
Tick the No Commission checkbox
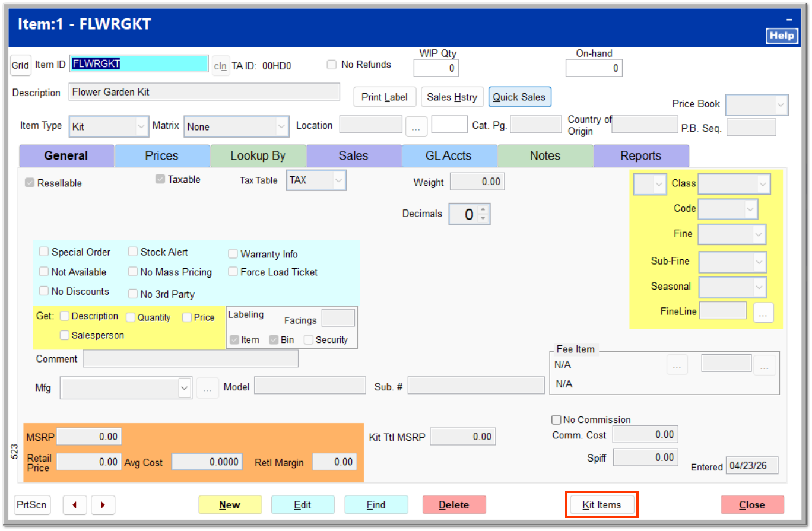[556, 420]
